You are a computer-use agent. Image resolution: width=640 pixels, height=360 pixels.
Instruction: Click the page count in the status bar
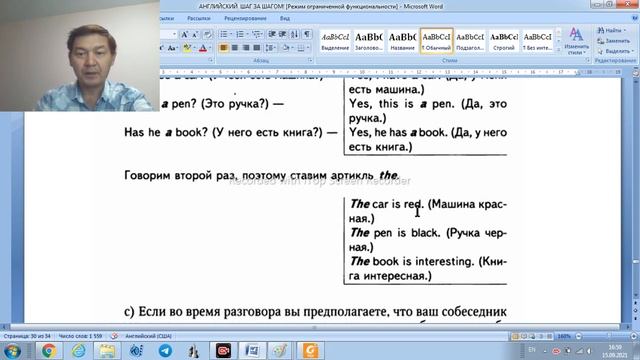[27, 336]
